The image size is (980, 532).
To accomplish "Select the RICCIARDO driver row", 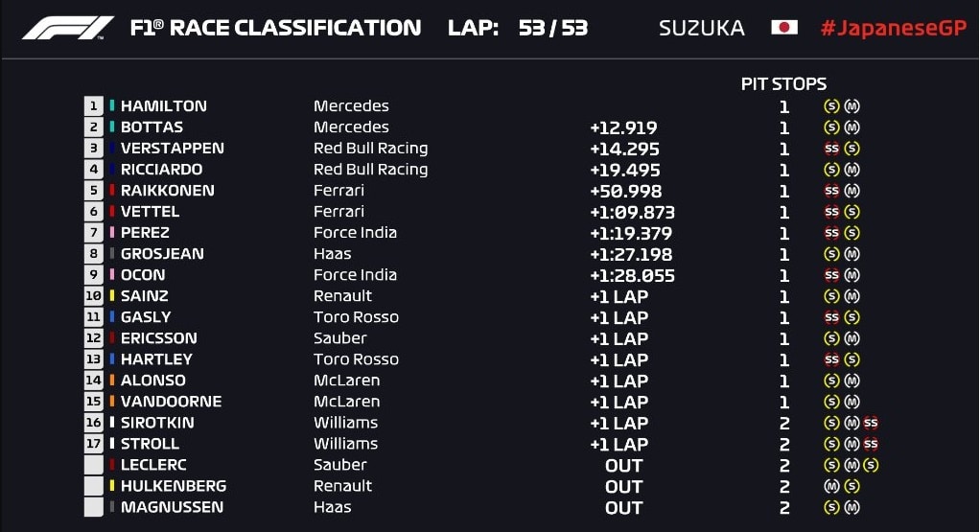I will 473,170.
